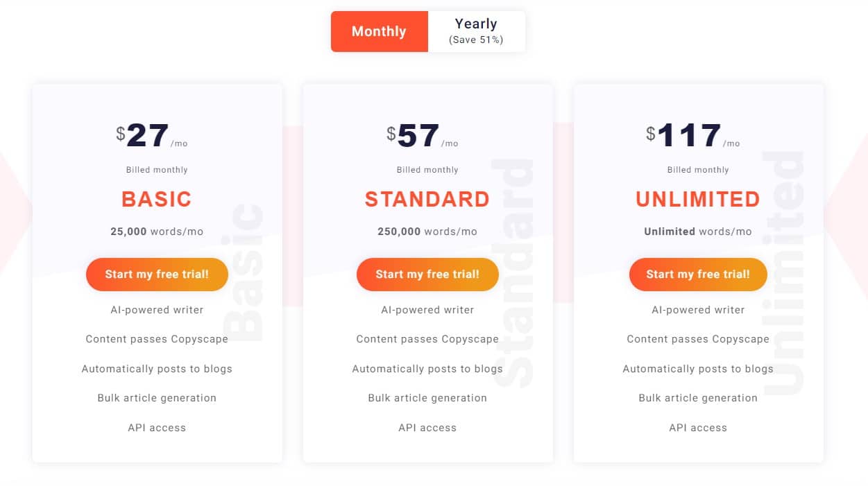Click the $117 per month price
The width and height of the screenshot is (868, 486).
point(693,136)
